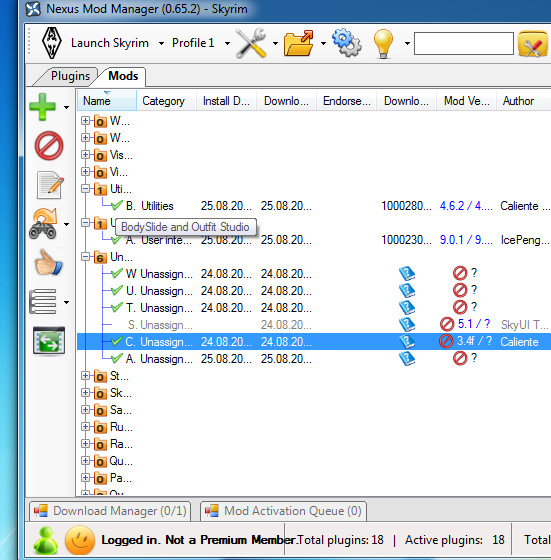This screenshot has width=551, height=560.
Task: Open tools icon dropdown arrow
Action: point(275,44)
